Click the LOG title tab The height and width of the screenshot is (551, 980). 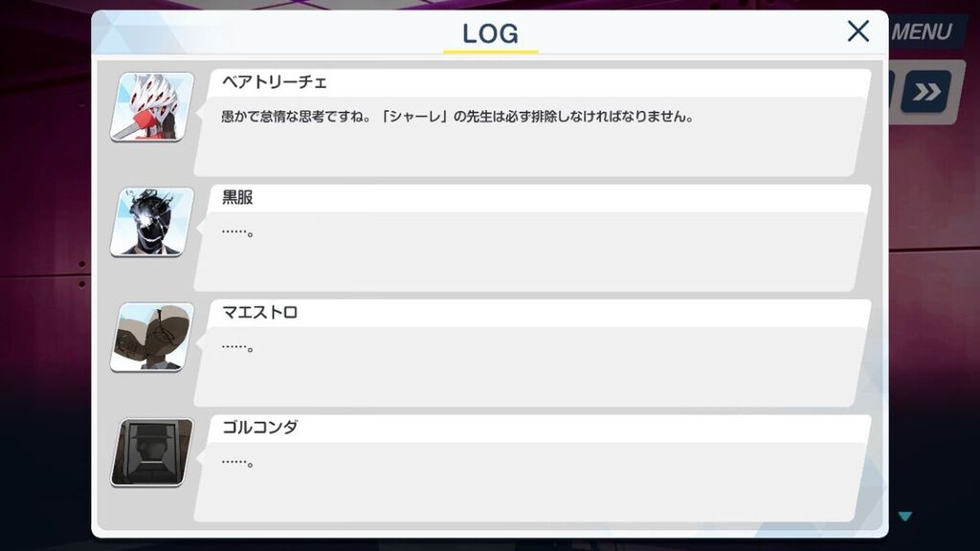pyautogui.click(x=491, y=33)
